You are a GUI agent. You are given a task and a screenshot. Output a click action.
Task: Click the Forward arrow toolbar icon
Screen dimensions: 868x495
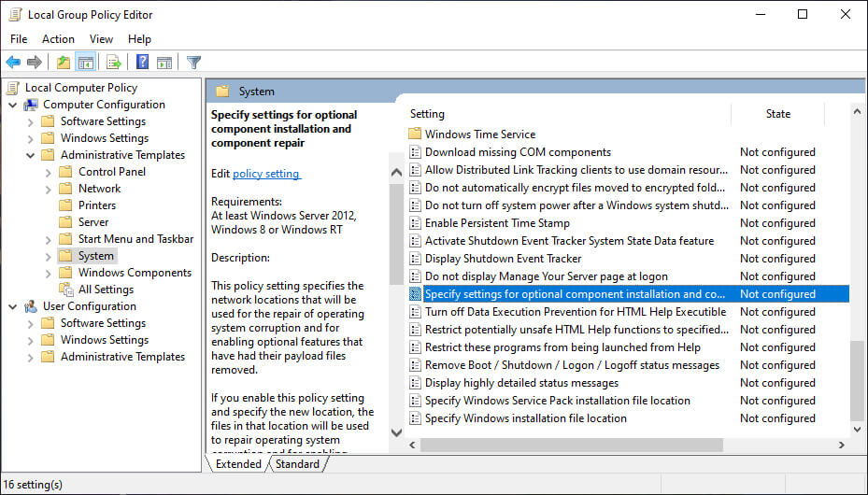[x=35, y=62]
